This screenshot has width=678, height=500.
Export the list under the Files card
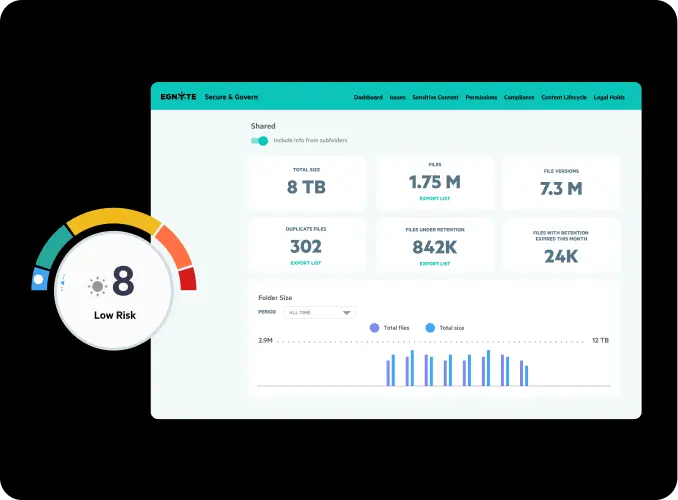tap(435, 199)
